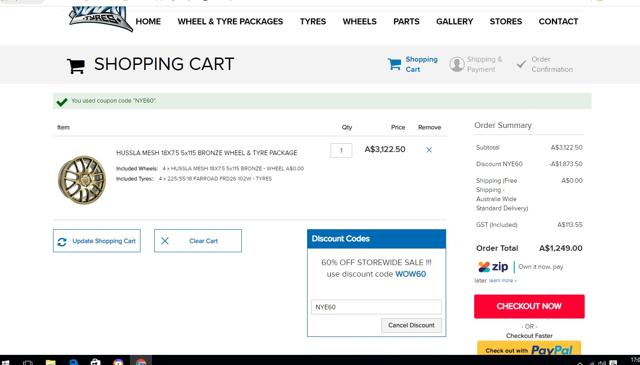
Task: Click the Shipping A$0.00 value
Action: (572, 180)
